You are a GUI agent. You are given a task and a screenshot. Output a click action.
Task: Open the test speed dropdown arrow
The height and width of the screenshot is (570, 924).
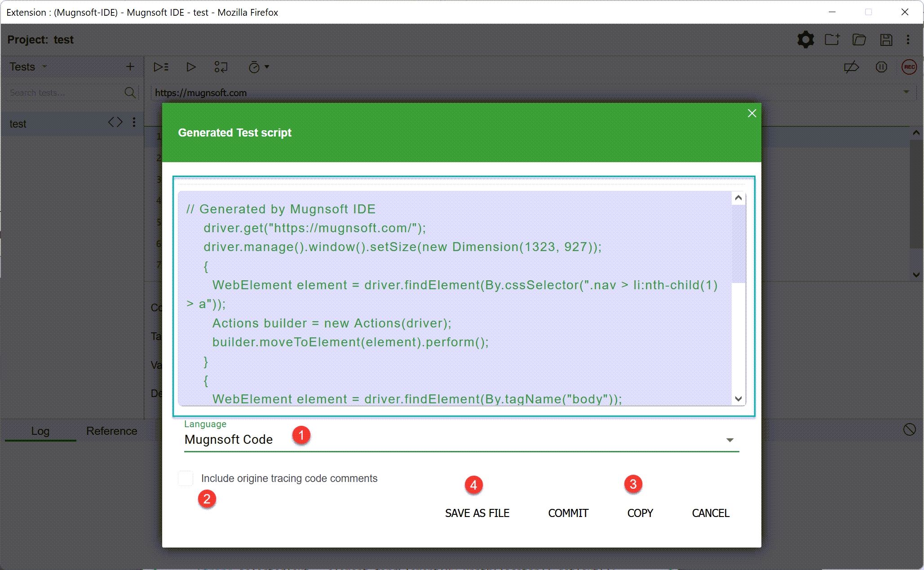(267, 67)
